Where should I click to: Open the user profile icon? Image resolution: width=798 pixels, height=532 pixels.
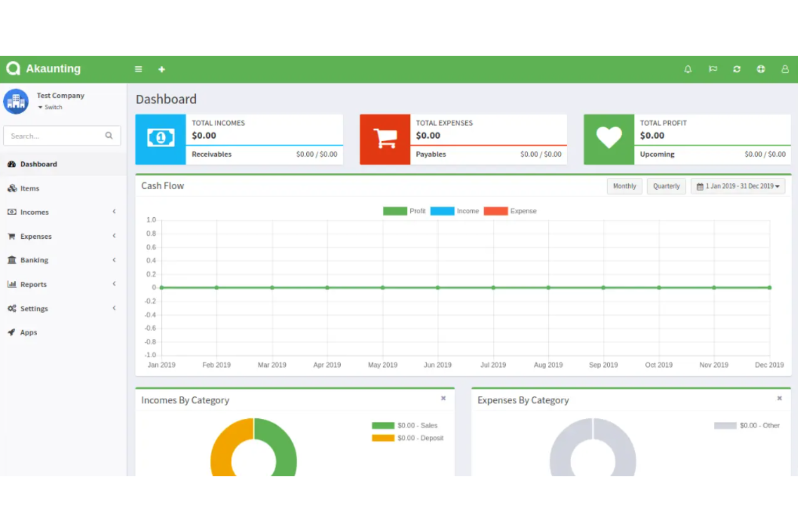coord(785,69)
